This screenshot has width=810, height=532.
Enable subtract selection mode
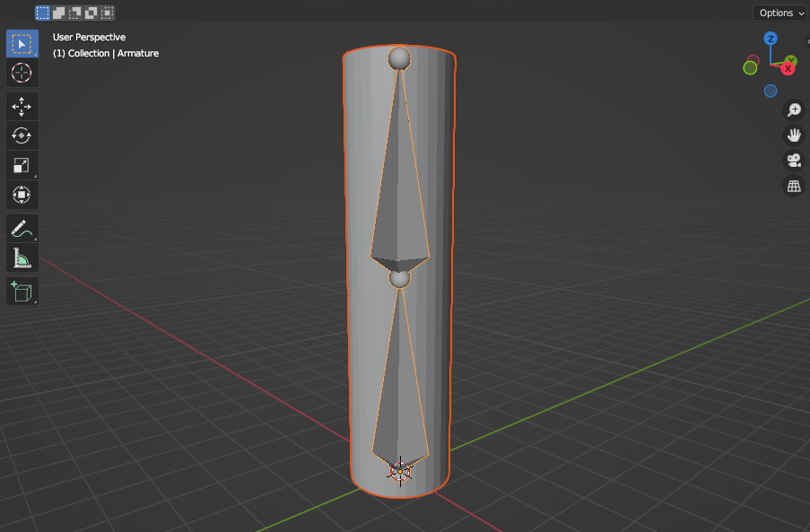tap(75, 13)
